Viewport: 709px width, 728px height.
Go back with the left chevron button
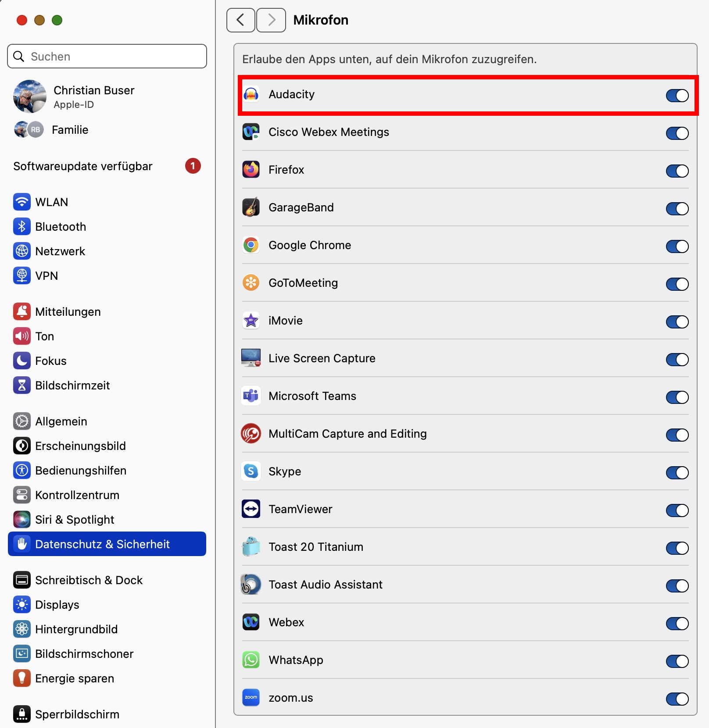click(x=240, y=20)
